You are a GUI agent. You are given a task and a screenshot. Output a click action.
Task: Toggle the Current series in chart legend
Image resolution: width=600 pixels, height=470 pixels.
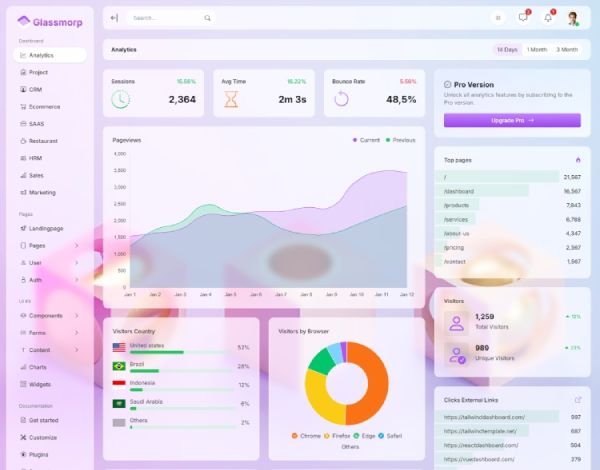[366, 140]
